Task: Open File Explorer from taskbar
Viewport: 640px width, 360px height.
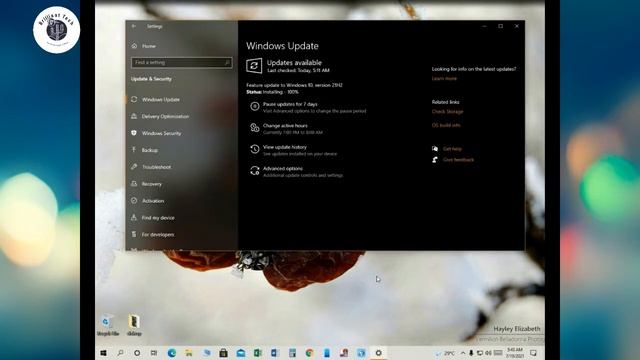Action: (x=189, y=353)
